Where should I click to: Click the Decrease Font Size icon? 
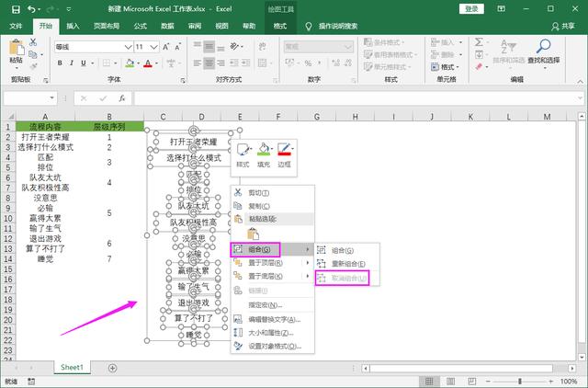177,47
